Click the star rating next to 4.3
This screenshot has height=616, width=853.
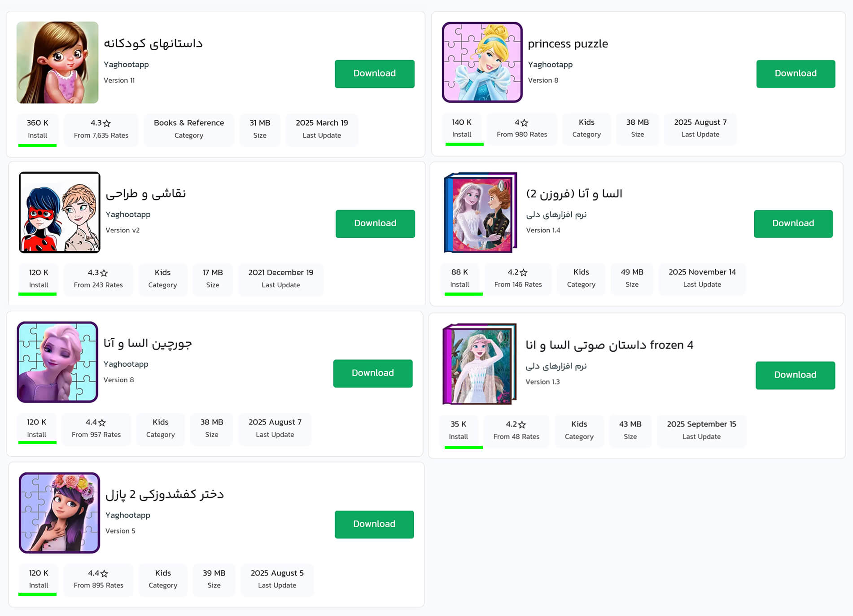point(108,122)
